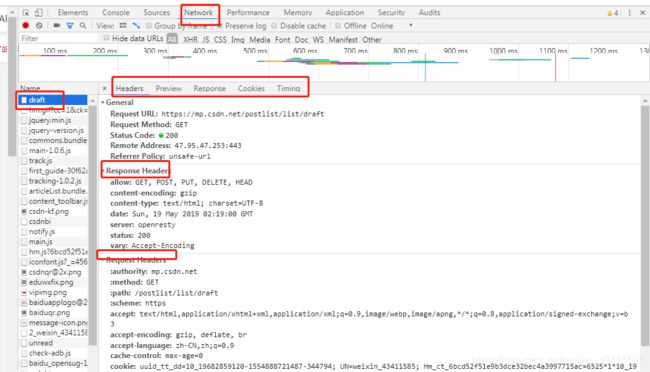This screenshot has width=650, height=372.
Task: Collapse the General section
Action: pos(103,102)
